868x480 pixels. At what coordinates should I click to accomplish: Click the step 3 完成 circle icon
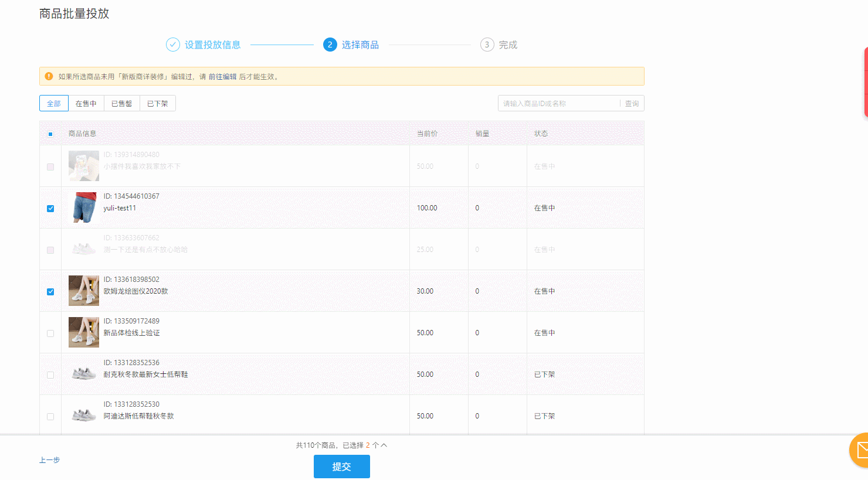point(487,45)
